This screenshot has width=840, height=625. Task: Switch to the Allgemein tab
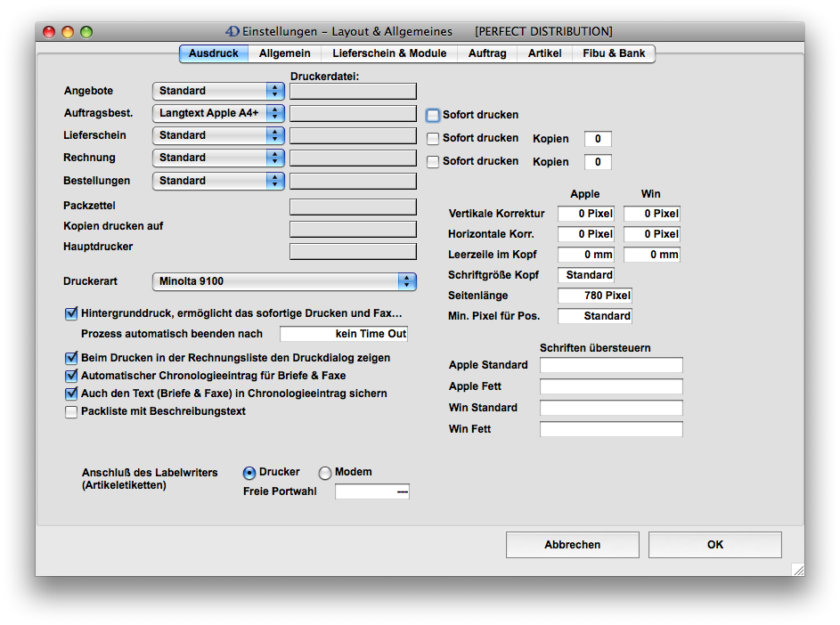284,53
